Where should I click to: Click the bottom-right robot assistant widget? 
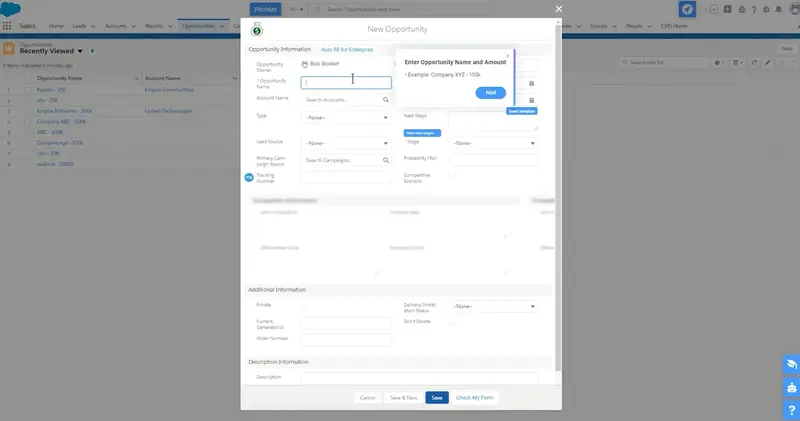click(x=791, y=388)
